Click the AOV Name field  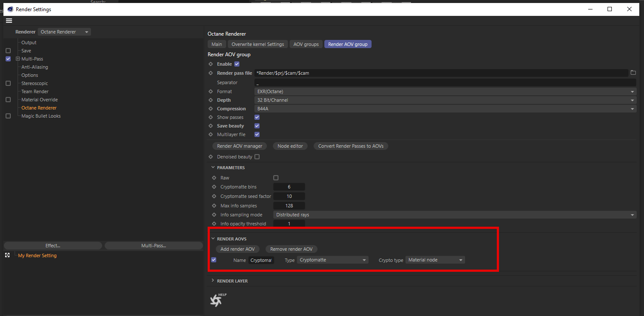coord(261,260)
